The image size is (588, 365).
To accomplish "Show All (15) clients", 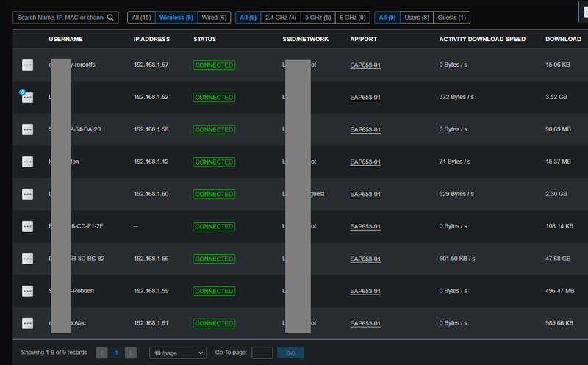I will (141, 17).
